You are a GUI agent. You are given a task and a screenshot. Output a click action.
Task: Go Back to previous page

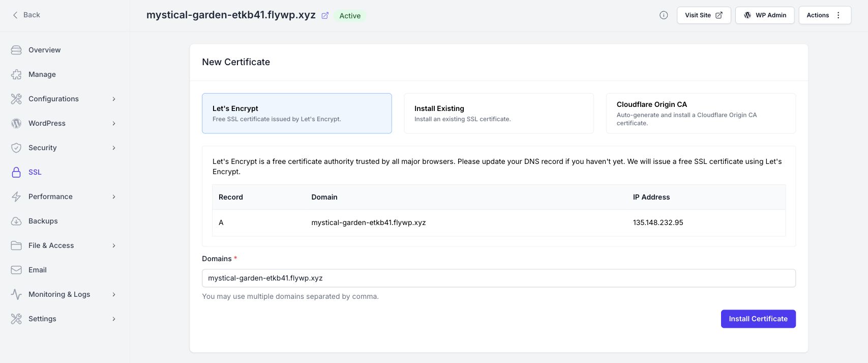point(26,15)
